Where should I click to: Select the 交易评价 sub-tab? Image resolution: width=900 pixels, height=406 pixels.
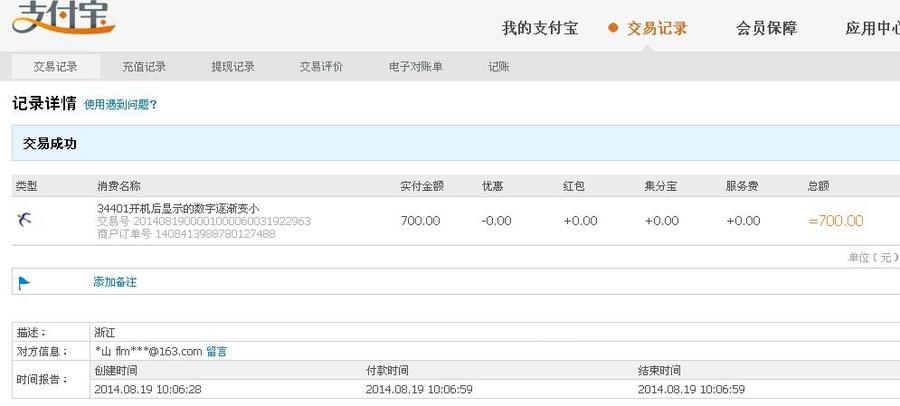pyautogui.click(x=321, y=67)
